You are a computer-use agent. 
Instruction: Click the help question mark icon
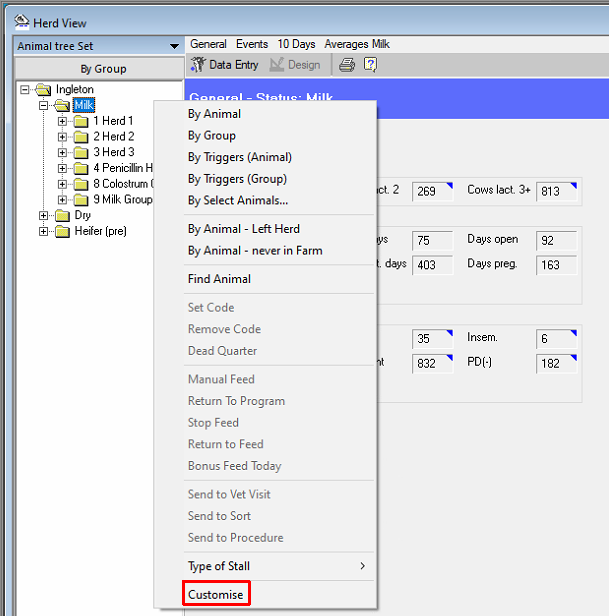tap(370, 65)
